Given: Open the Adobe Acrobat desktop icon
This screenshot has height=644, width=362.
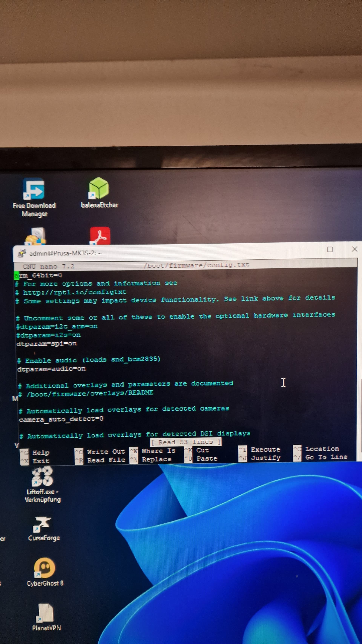Looking at the screenshot, I should [100, 236].
